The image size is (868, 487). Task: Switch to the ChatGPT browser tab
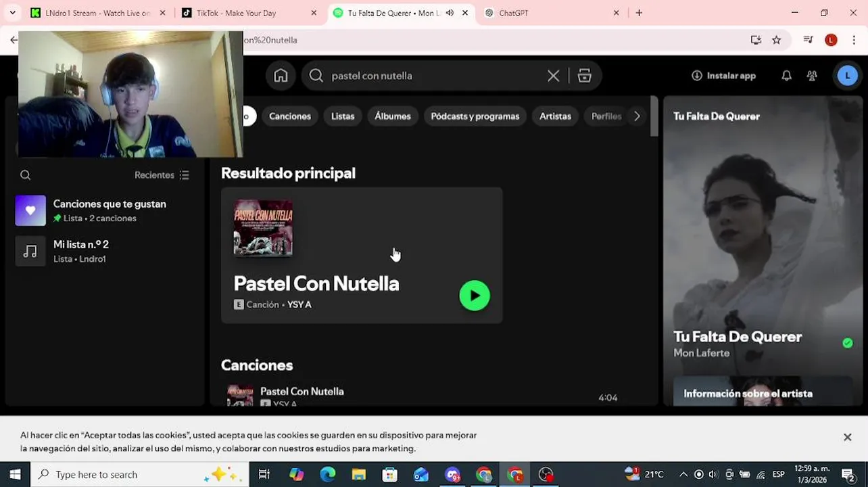[x=552, y=13]
